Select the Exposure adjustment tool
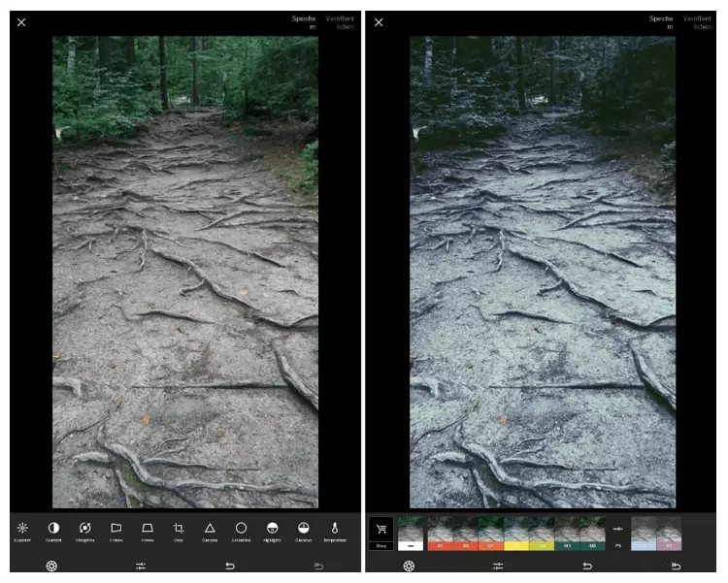 21,531
